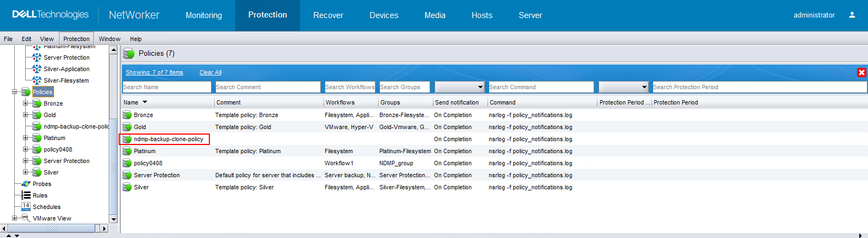Click the Silver policy icon in table
Screen dimensions: 868x238
click(x=127, y=187)
